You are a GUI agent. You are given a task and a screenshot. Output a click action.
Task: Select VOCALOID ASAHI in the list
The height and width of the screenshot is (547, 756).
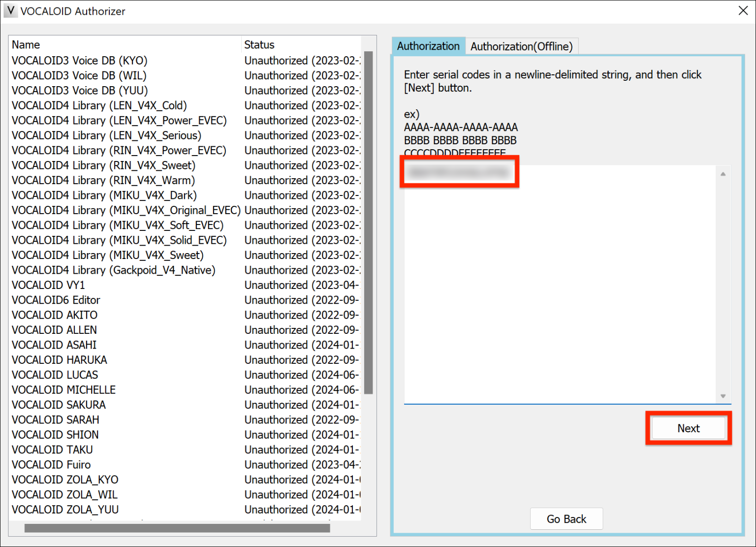pos(54,345)
